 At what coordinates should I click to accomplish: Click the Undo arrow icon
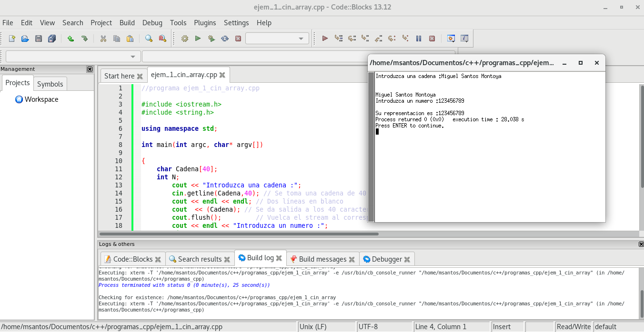pyautogui.click(x=70, y=39)
